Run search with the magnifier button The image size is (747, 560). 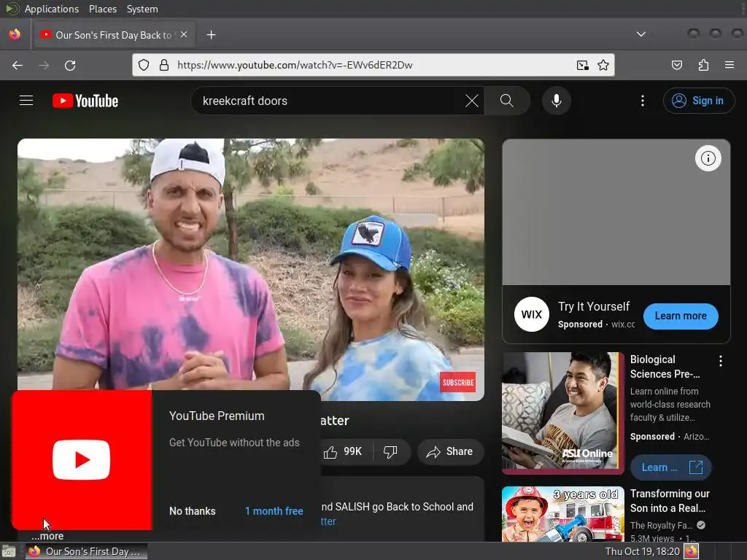507,101
